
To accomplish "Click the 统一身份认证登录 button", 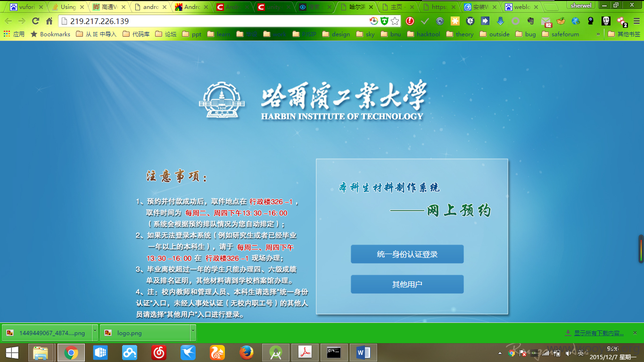I will (x=407, y=254).
